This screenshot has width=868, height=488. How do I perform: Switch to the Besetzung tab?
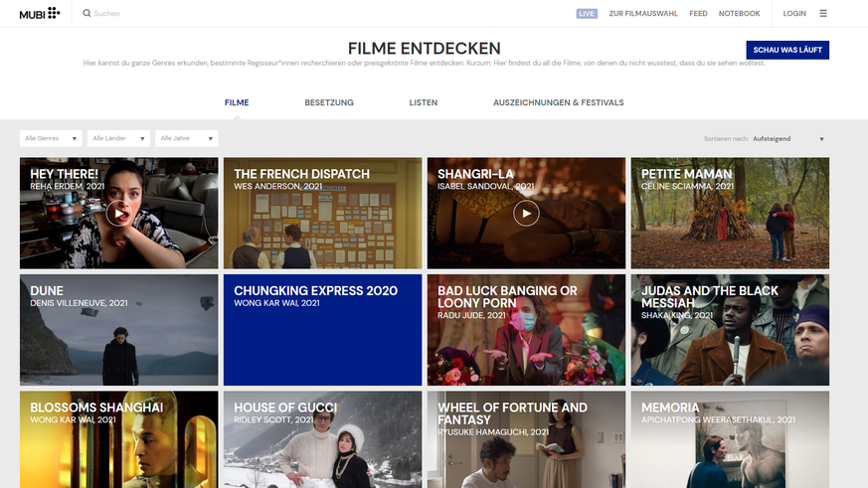[328, 102]
